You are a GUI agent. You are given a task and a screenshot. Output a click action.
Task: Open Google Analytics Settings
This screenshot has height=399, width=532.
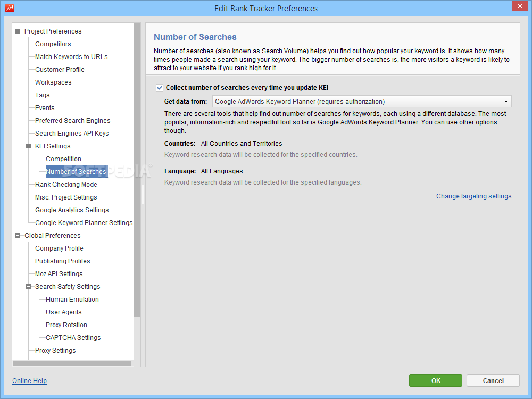[72, 210]
